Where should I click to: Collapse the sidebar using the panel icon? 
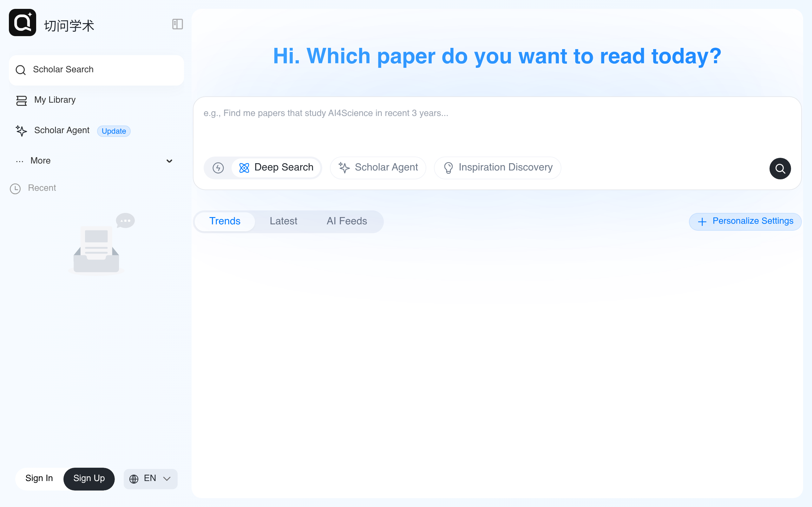[177, 24]
